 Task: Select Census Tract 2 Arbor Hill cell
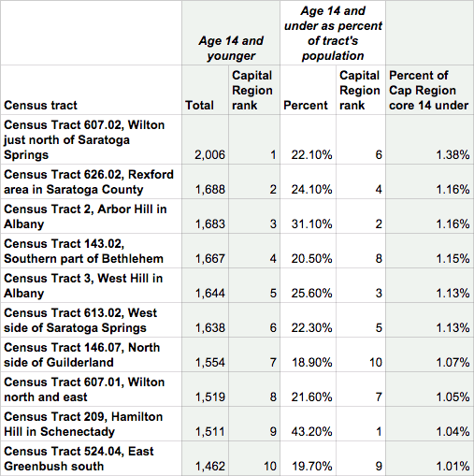[91, 216]
